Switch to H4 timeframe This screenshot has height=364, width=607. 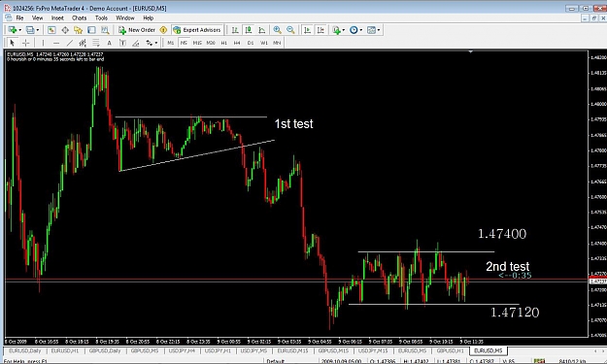tap(237, 43)
